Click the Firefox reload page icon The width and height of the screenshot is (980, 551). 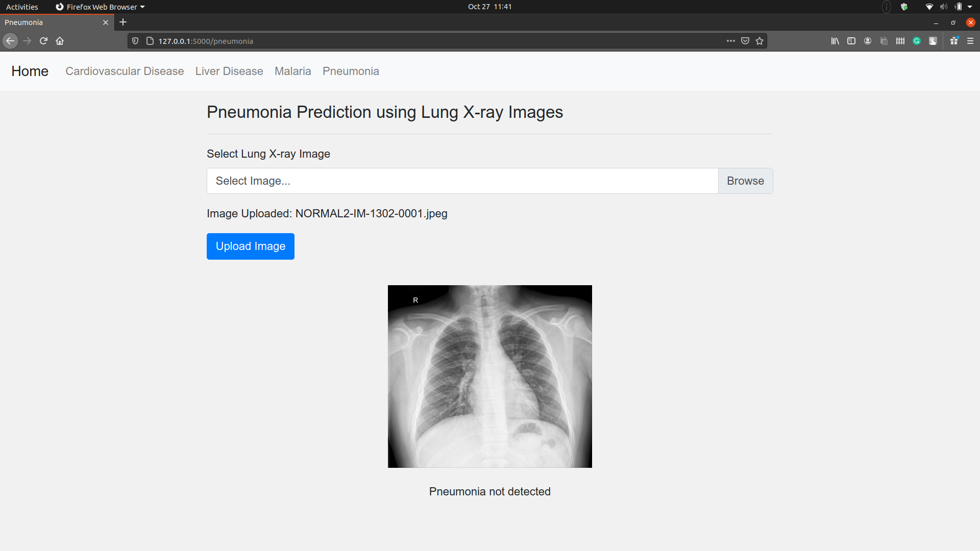(x=43, y=41)
